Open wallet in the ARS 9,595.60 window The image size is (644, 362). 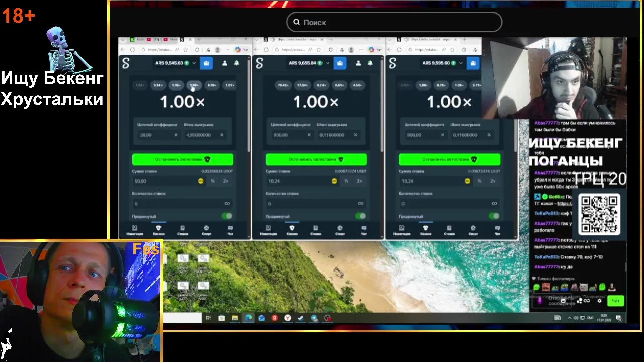(473, 63)
